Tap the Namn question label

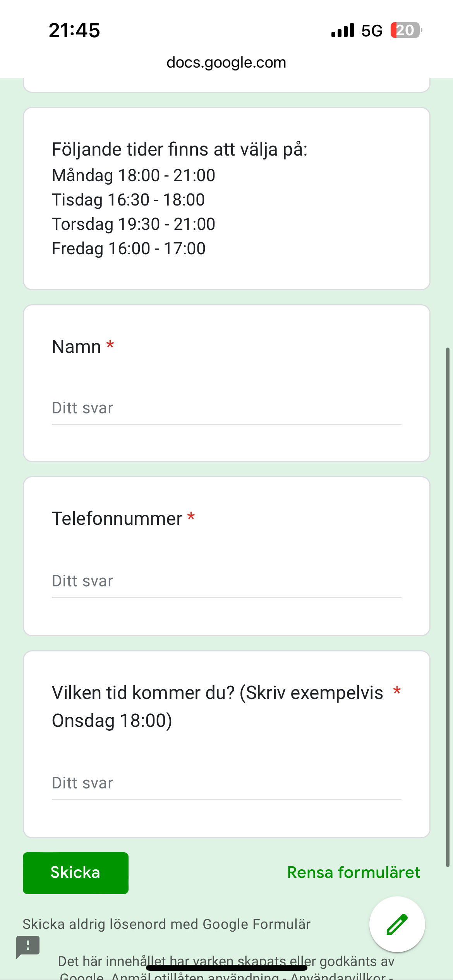[77, 347]
